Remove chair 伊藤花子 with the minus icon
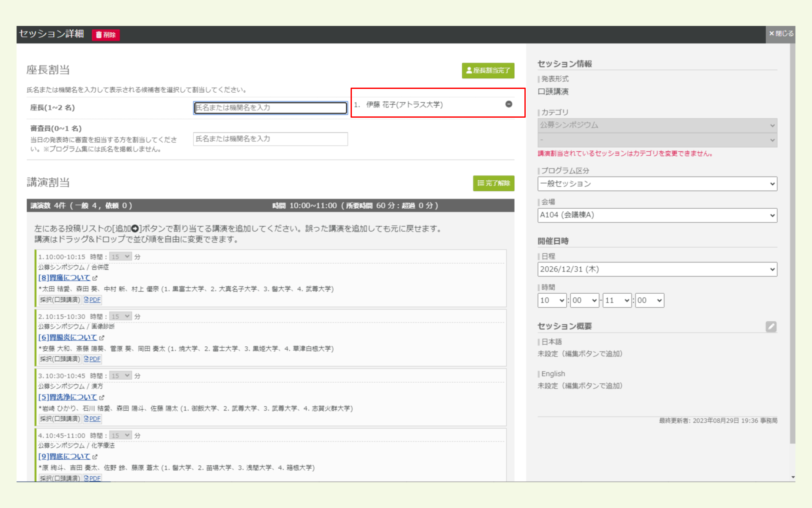Image resolution: width=812 pixels, height=508 pixels. [509, 104]
